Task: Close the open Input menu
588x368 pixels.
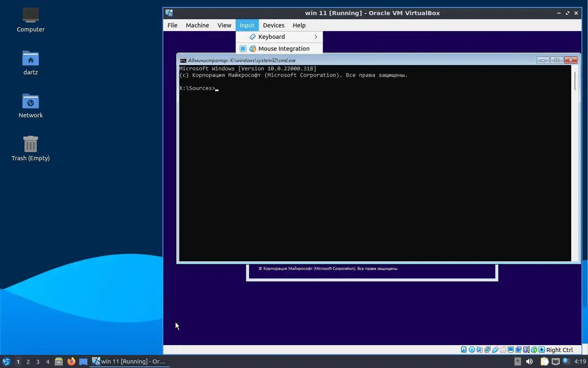Action: [x=247, y=25]
